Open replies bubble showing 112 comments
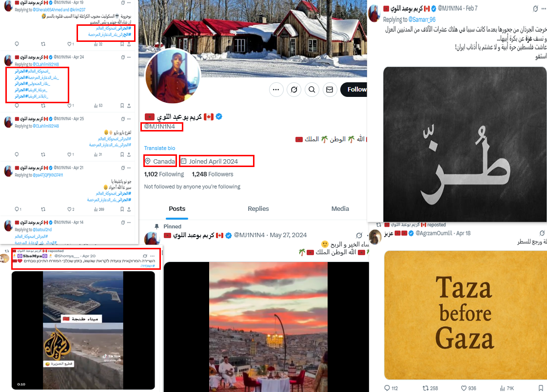 click(x=387, y=388)
